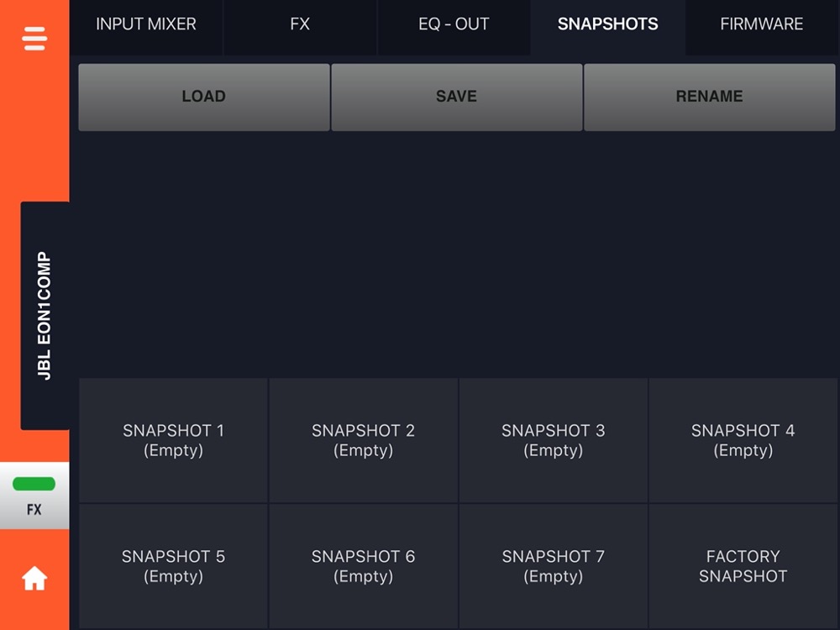The height and width of the screenshot is (630, 840).
Task: Switch to the INPUT MIXER tab
Action: (x=145, y=24)
